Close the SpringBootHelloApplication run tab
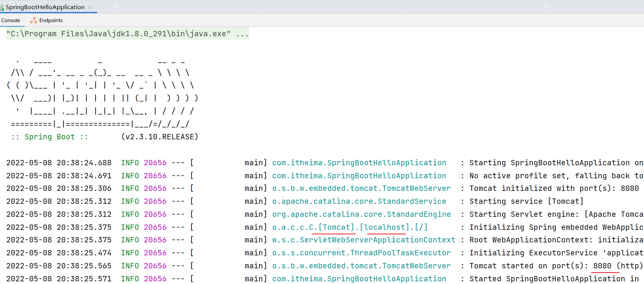Image resolution: width=644 pixels, height=284 pixels. (x=90, y=7)
